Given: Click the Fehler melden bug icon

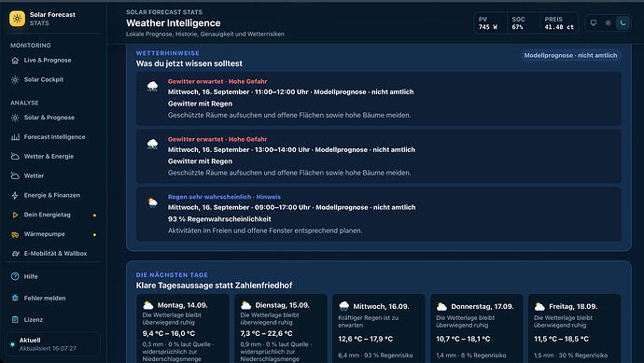Looking at the screenshot, I should [15, 298].
